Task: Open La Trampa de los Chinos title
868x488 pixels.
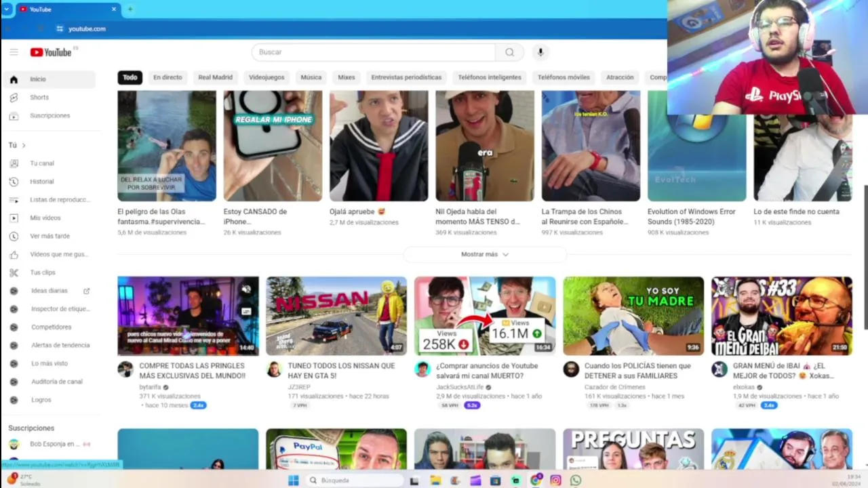Action: [x=584, y=216]
